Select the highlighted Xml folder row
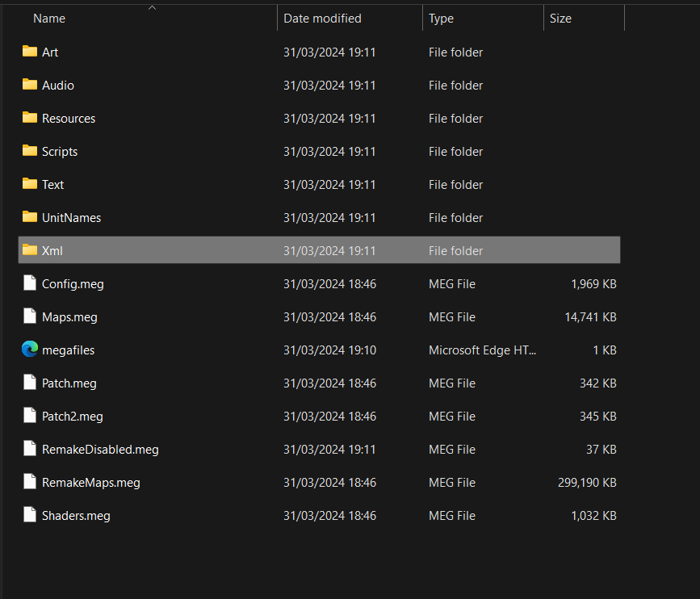The height and width of the screenshot is (599, 700). 319,250
